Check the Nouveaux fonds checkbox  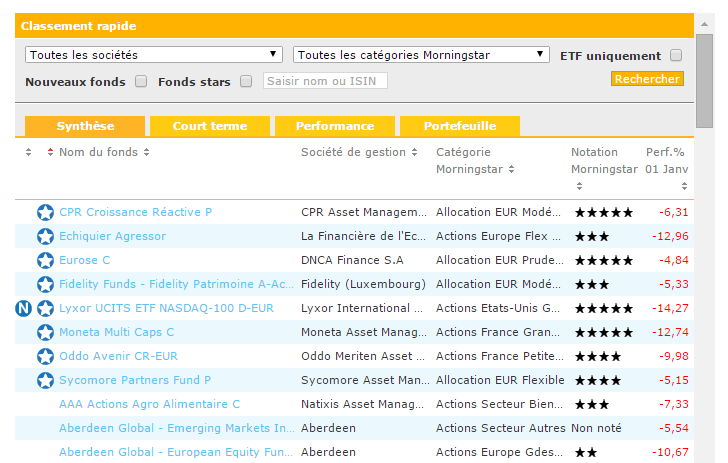(x=141, y=82)
